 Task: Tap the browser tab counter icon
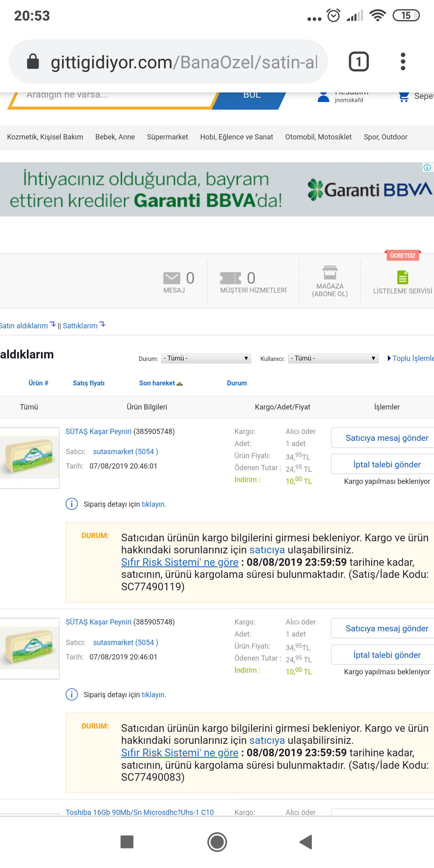pos(358,61)
